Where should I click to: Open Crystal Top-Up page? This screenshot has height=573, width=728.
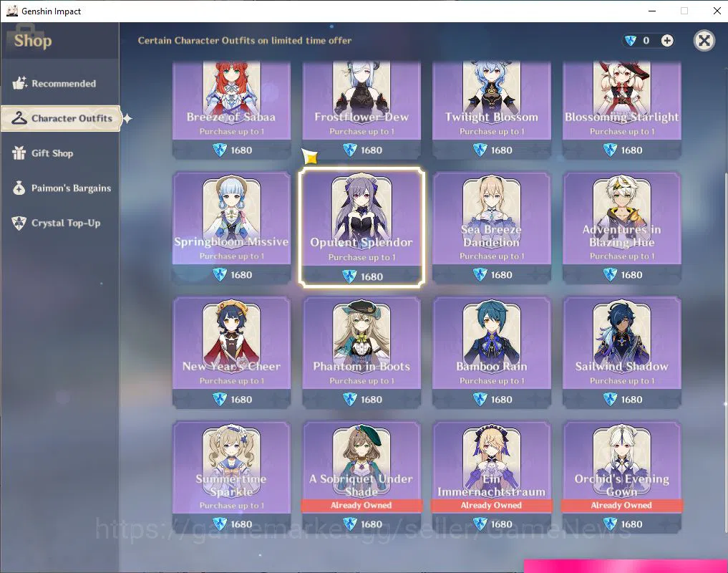click(59, 223)
